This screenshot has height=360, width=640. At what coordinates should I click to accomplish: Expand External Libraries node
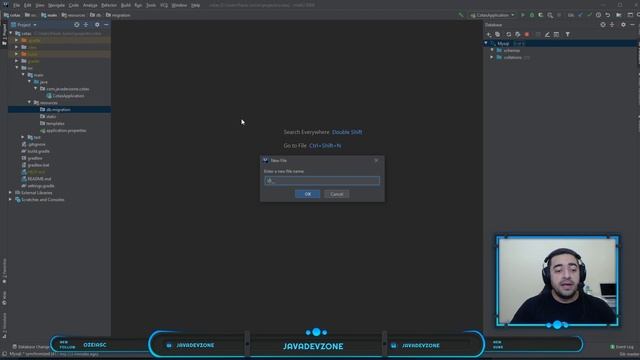[10, 192]
